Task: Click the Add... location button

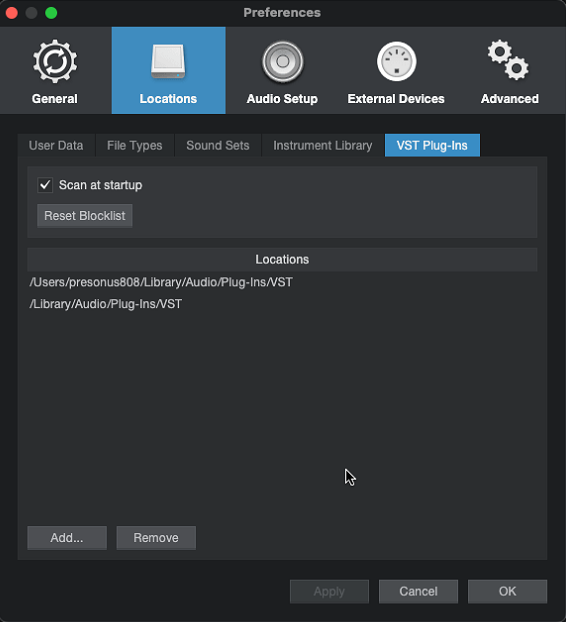Action: (67, 538)
